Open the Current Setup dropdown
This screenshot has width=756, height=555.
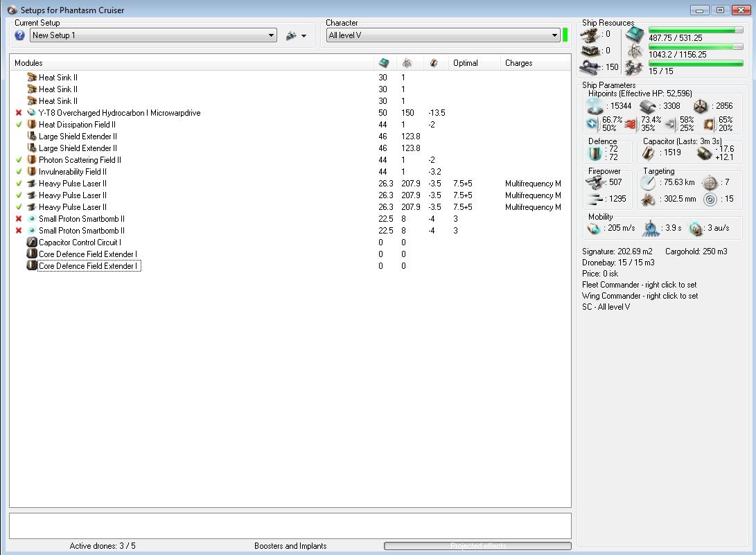271,35
